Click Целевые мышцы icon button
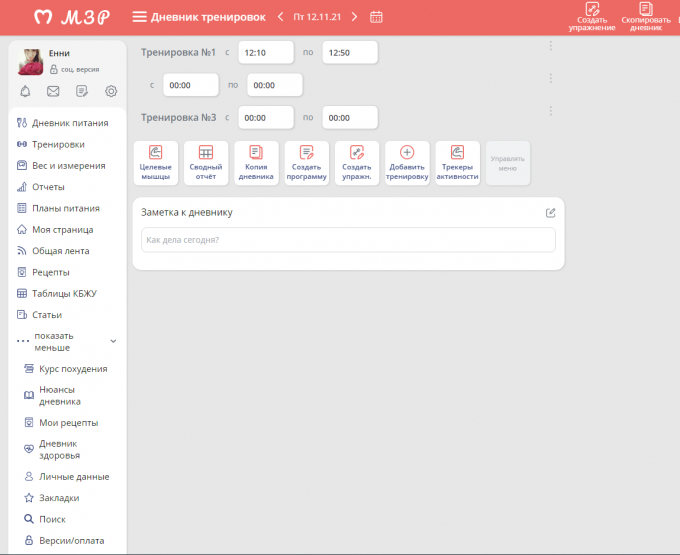This screenshot has height=555, width=680. pos(155,162)
